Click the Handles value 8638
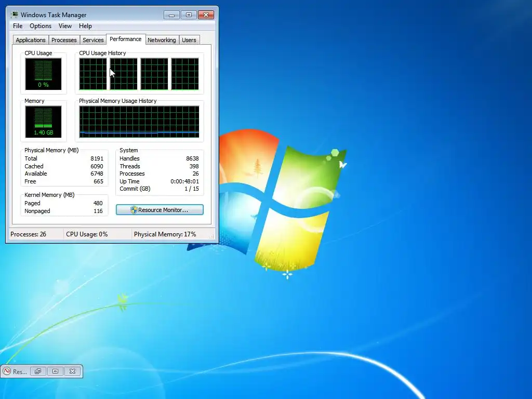Viewport: 532px width, 399px height. click(192, 158)
